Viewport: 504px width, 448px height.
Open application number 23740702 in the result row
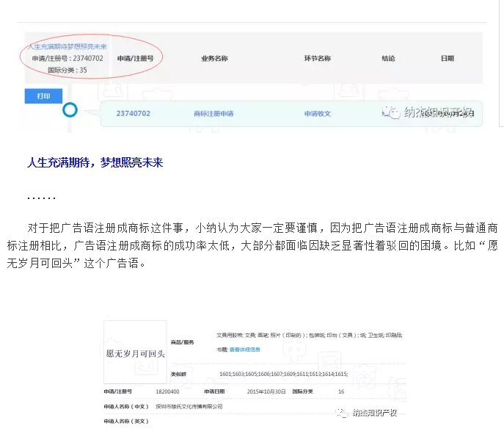(133, 113)
